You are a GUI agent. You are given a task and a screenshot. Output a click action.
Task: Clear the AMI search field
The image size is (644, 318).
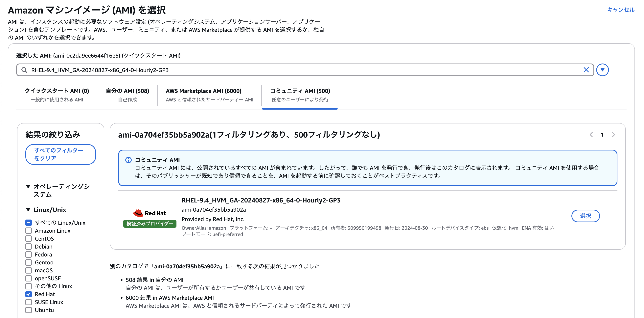tap(586, 70)
